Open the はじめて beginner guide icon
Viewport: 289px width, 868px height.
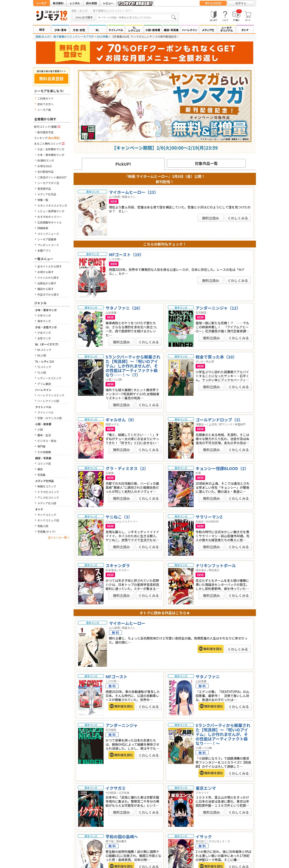point(213,16)
